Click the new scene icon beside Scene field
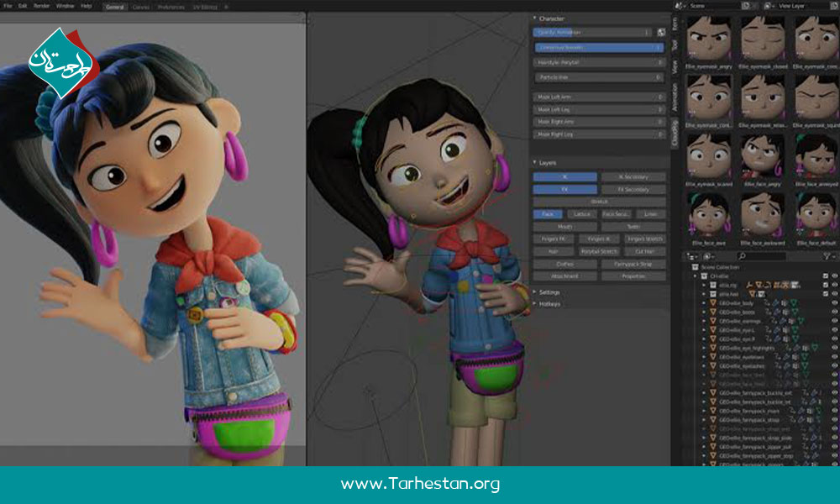The width and height of the screenshot is (840, 504). (745, 5)
